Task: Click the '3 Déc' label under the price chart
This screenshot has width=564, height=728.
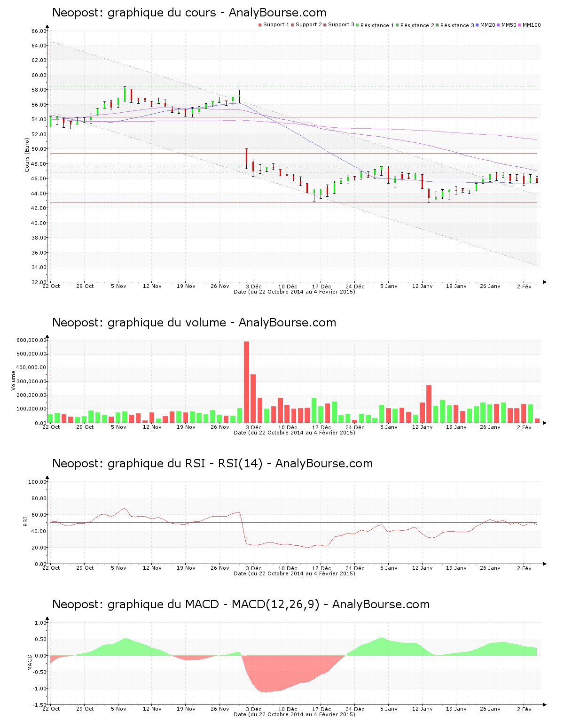Action: pyautogui.click(x=253, y=286)
